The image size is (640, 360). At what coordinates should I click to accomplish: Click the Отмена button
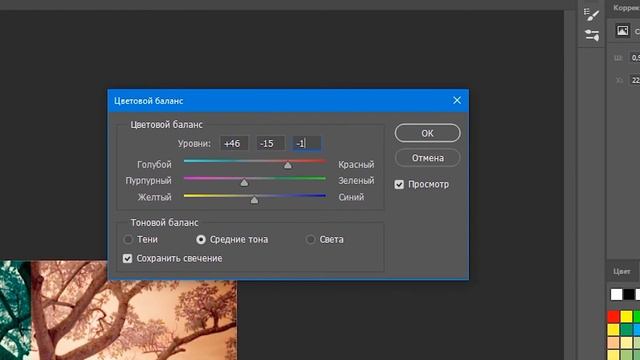pos(427,158)
